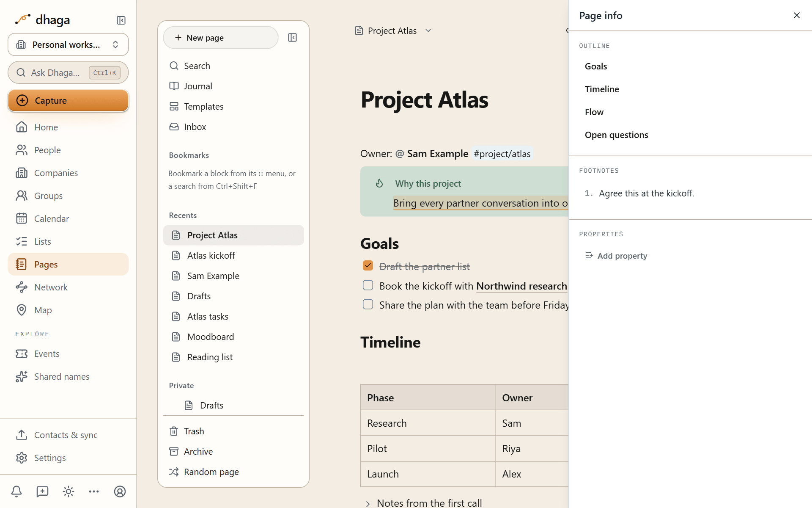This screenshot has width=812, height=508.
Task: Open notifications bell icon
Action: pos(16,491)
